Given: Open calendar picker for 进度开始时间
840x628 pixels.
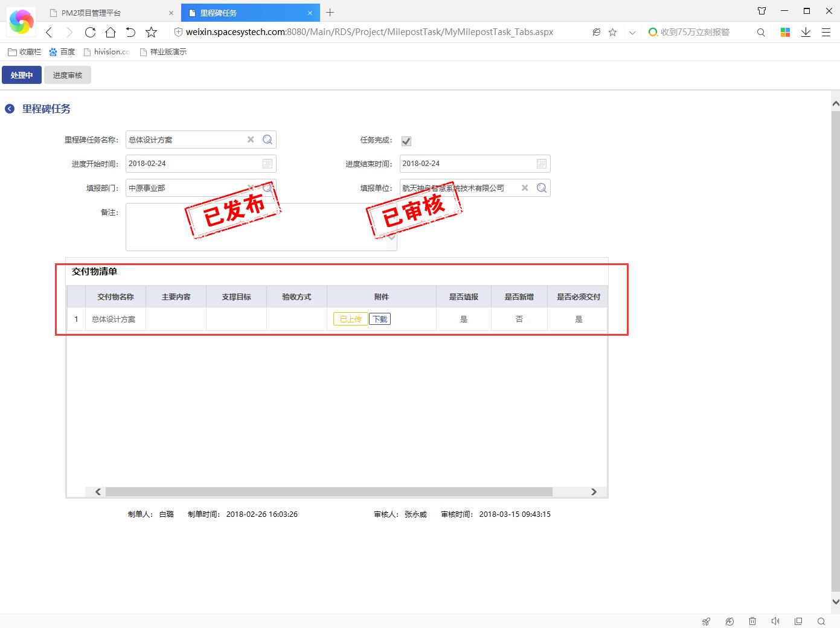Looking at the screenshot, I should click(x=268, y=164).
